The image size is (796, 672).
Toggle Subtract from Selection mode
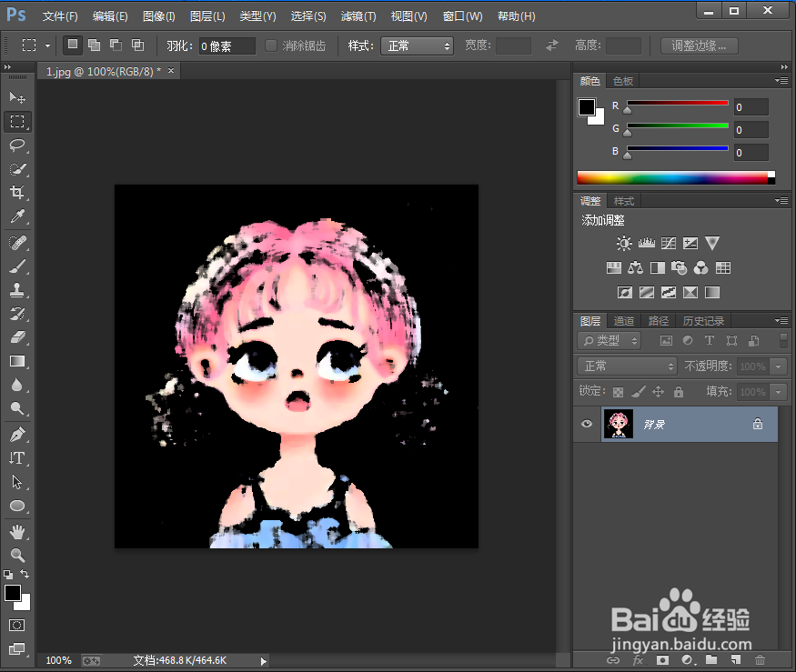pyautogui.click(x=116, y=45)
